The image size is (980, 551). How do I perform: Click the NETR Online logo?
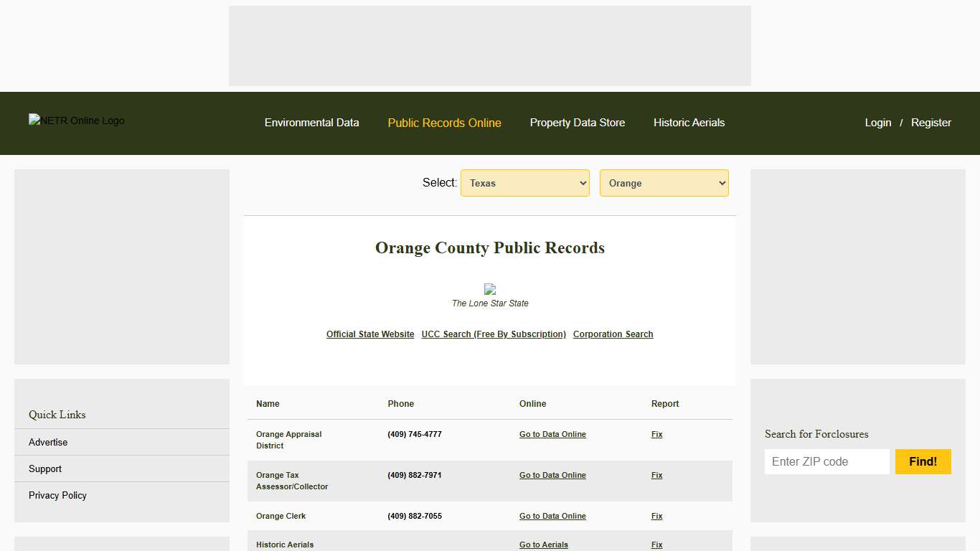click(x=76, y=121)
